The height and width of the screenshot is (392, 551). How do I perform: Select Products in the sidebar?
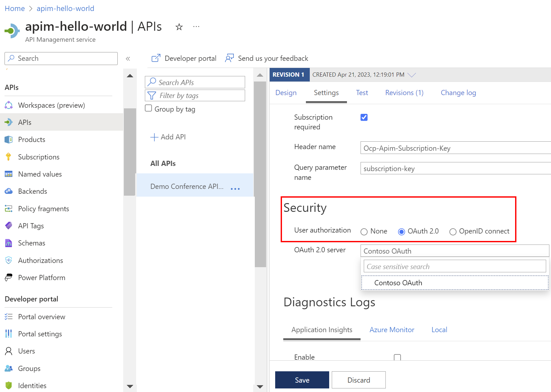coord(31,139)
